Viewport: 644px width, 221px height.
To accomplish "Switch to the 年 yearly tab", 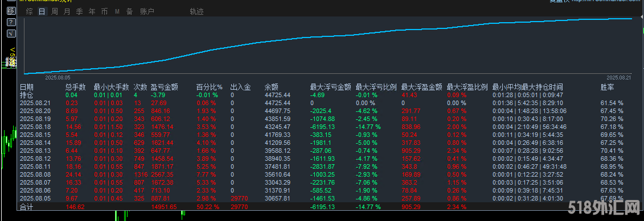I will click(x=92, y=12).
